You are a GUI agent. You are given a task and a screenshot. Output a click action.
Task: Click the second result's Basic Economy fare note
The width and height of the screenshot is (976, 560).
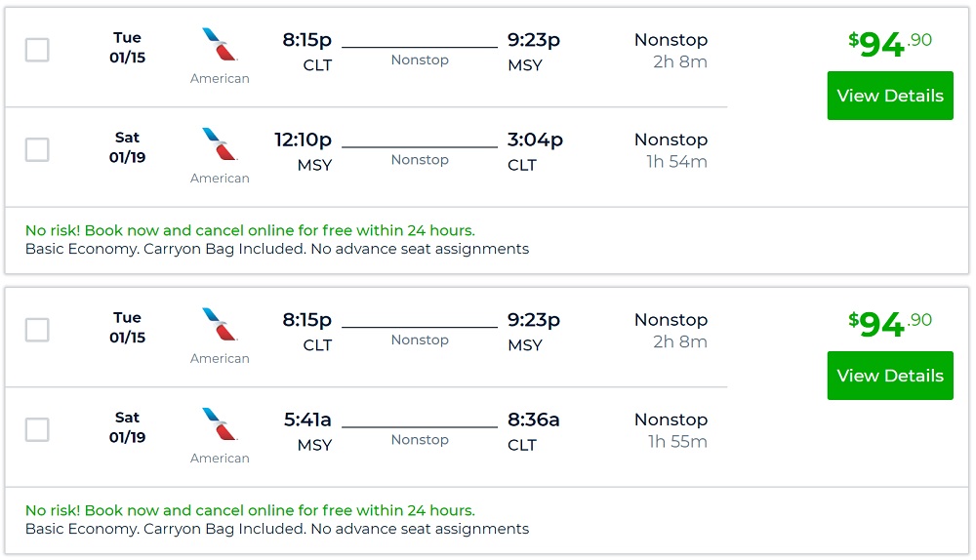click(x=277, y=529)
